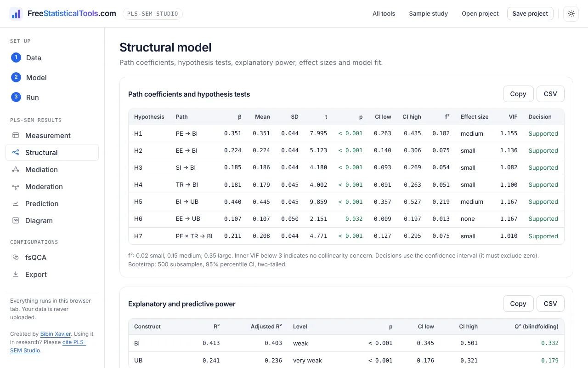
Task: Click the FreeStatisticalTools bar chart logo icon
Action: [16, 14]
